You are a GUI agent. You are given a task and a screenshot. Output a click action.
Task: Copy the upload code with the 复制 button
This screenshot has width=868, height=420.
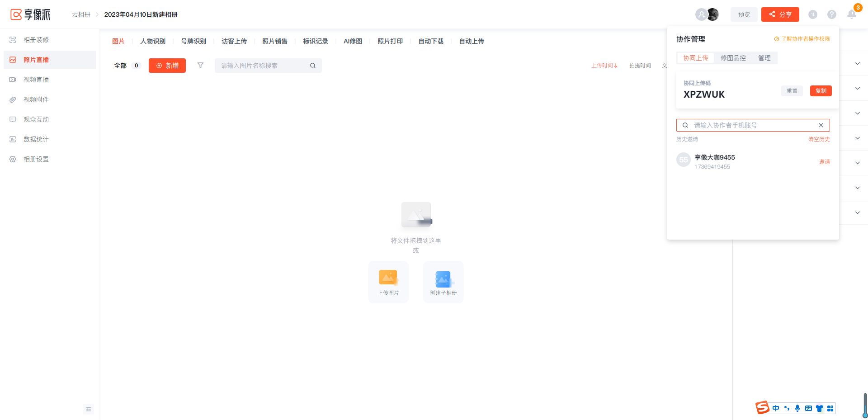click(x=820, y=91)
